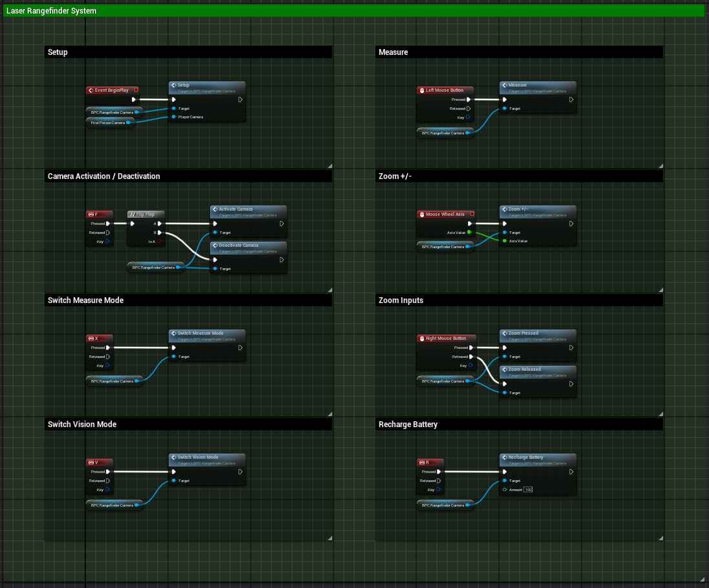Image resolution: width=709 pixels, height=588 pixels.
Task: Click the Recharge Battery comment resize handle
Action: (x=661, y=538)
